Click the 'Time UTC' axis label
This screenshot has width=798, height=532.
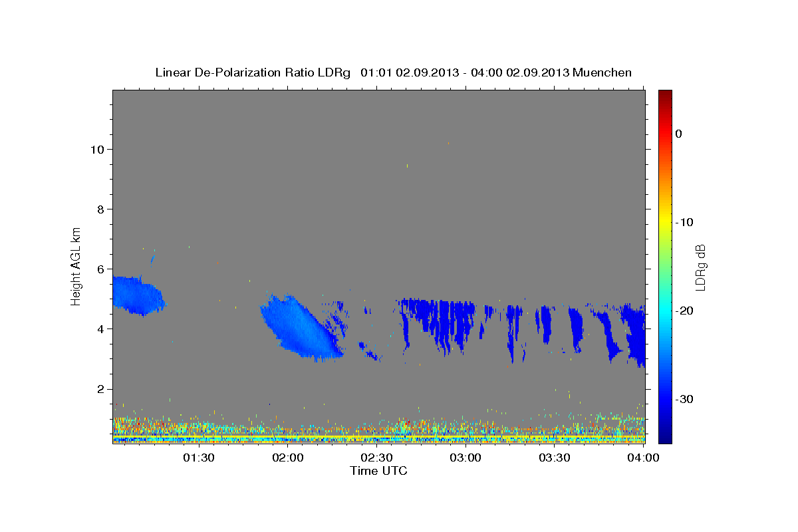pos(378,471)
